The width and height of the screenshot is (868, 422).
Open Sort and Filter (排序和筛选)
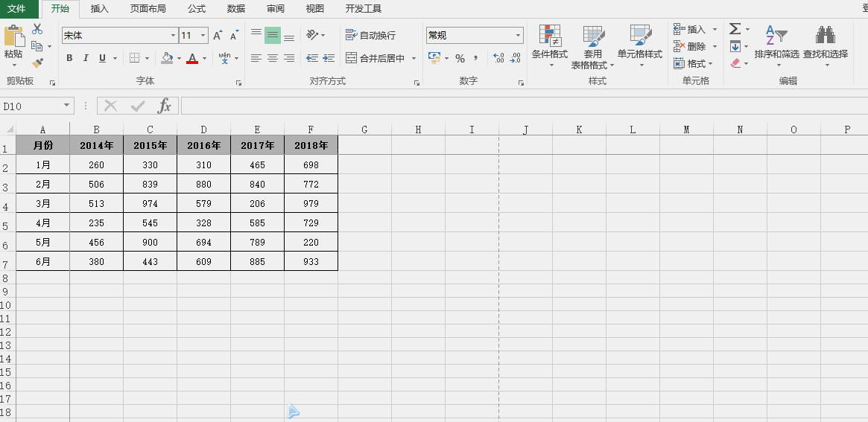coord(776,46)
